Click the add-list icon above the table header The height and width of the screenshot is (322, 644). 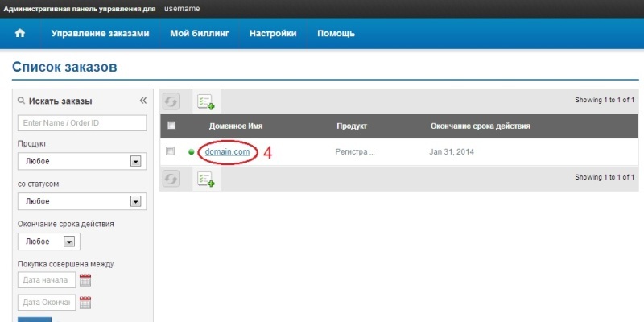click(206, 102)
